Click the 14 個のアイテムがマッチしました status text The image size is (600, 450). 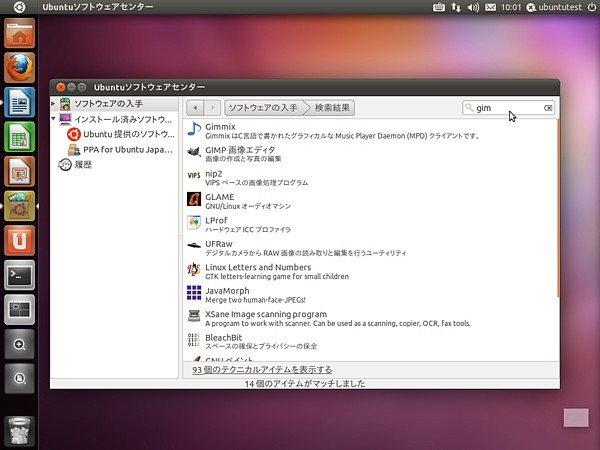[x=305, y=384]
